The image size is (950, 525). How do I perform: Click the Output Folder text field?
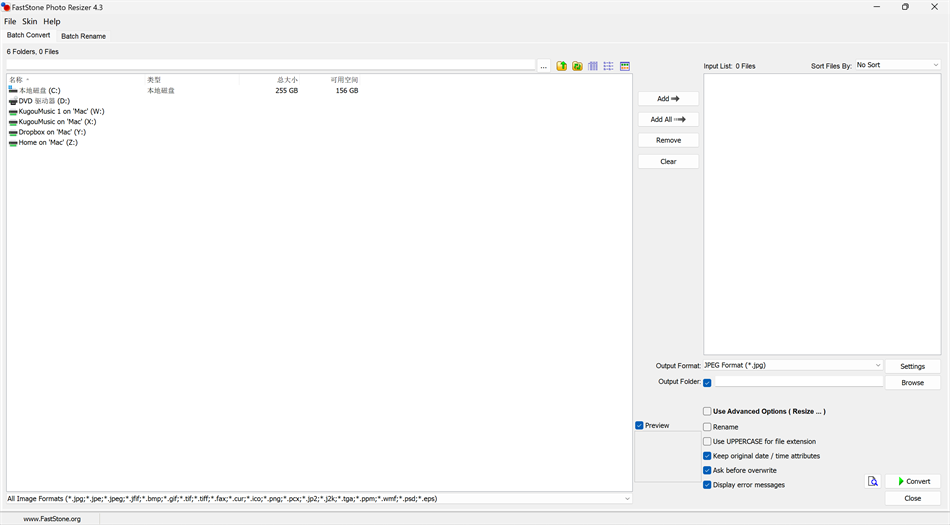click(x=799, y=381)
